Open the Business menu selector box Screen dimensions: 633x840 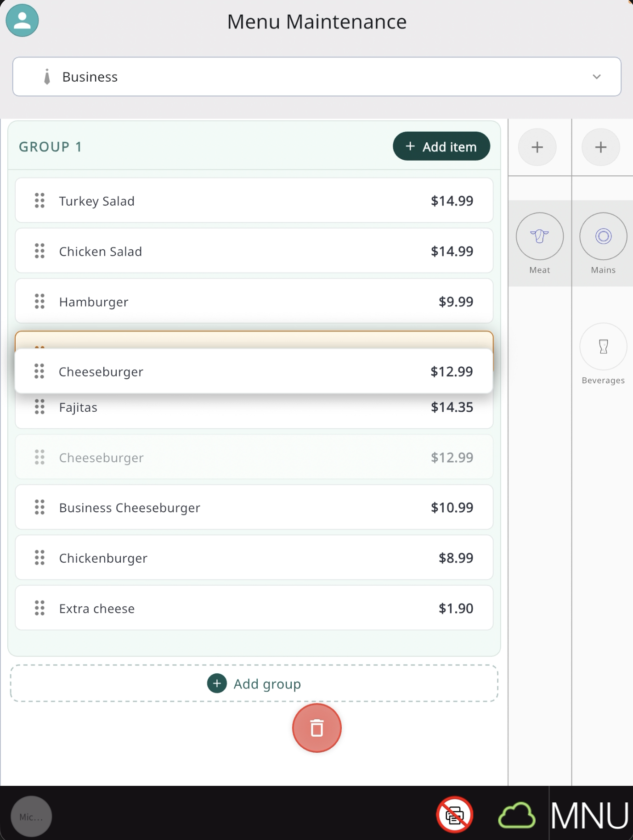coord(317,77)
